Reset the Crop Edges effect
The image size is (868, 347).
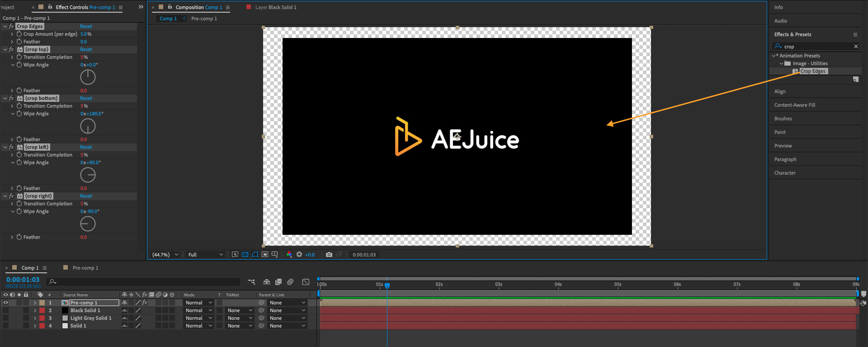coord(86,26)
